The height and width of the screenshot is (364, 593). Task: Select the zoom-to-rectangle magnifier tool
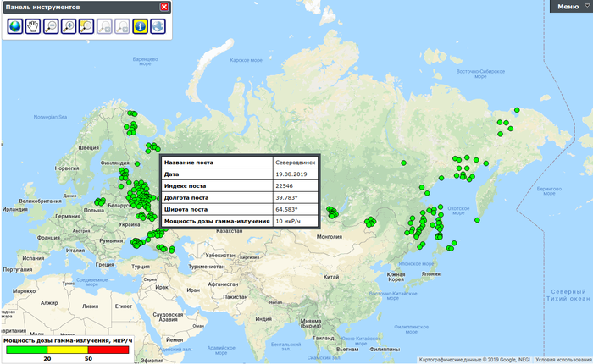pos(87,26)
